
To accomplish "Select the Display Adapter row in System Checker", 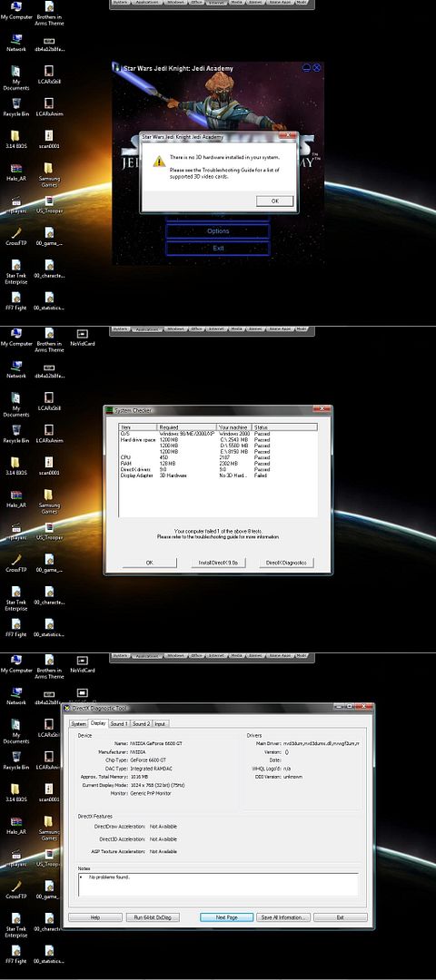I will (218, 475).
